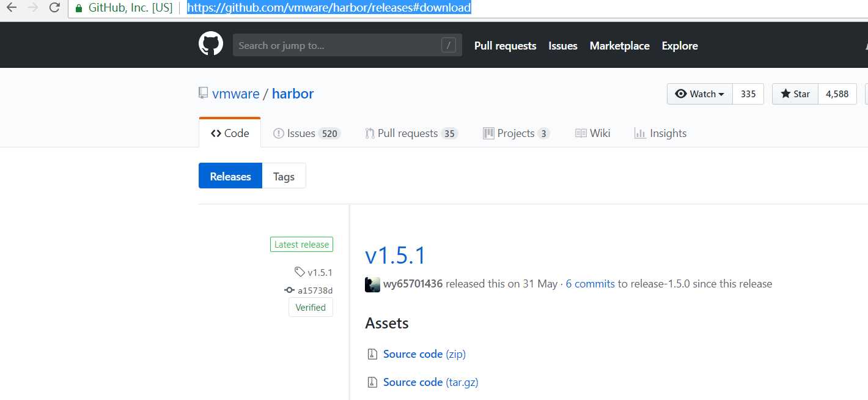Viewport: 868px width, 400px height.
Task: Select the URL in the address bar
Action: 329,8
